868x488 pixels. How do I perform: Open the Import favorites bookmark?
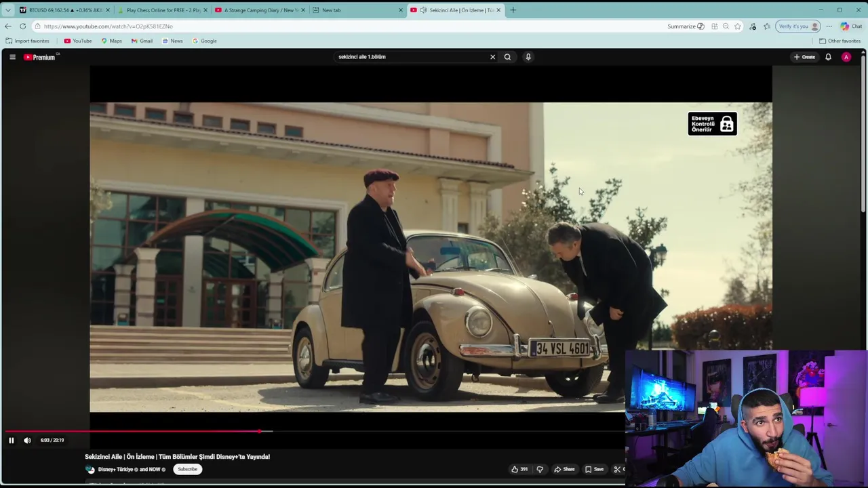28,41
